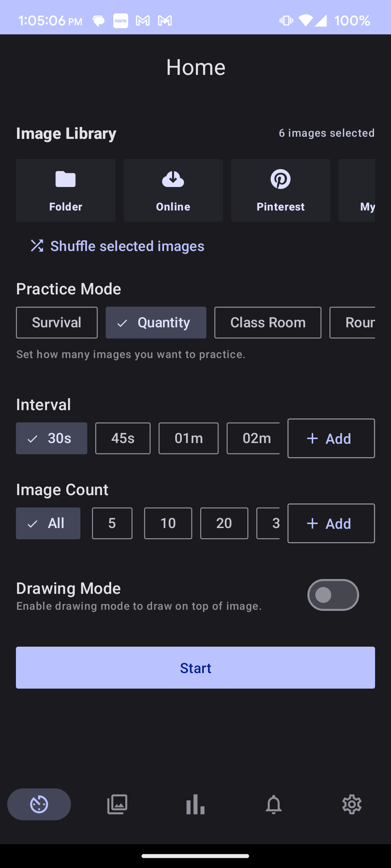Viewport: 391px width, 868px height.
Task: Select the Class Room practice mode
Action: coord(268,323)
